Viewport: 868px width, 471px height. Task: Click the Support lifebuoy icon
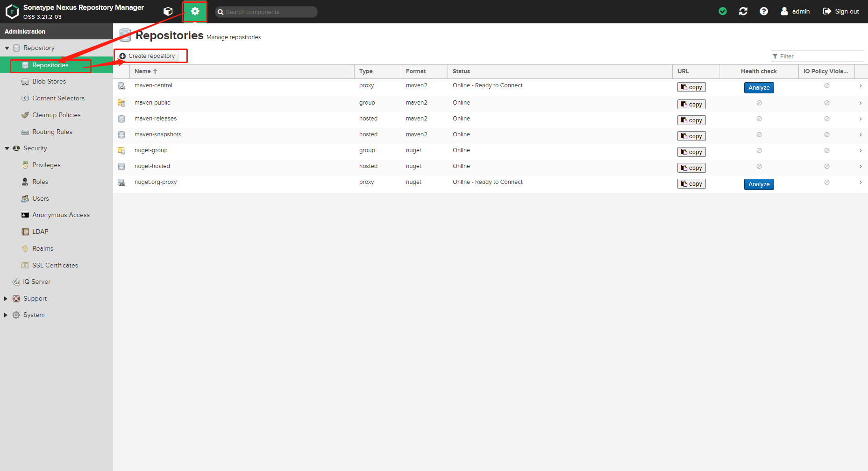point(16,299)
